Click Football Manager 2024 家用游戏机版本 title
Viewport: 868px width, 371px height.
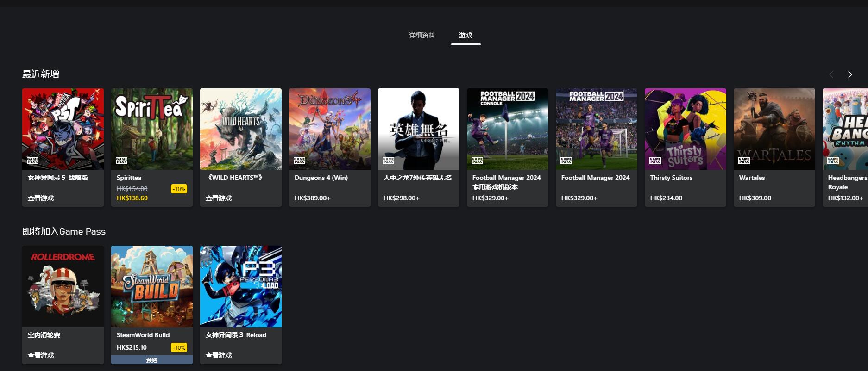[507, 182]
